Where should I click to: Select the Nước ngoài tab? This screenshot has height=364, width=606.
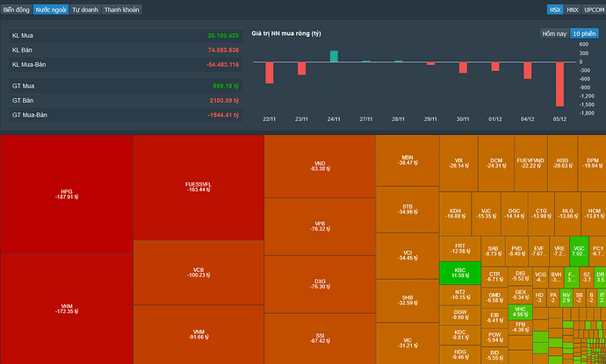51,10
